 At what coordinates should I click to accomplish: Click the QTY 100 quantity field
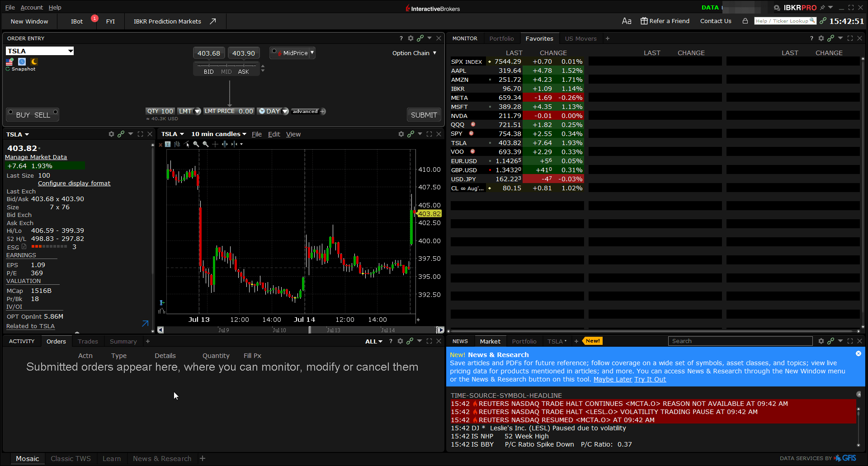pos(160,111)
